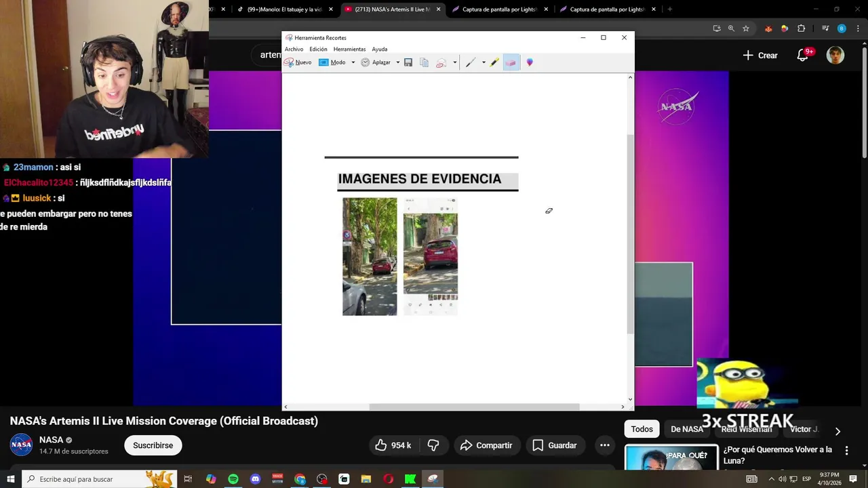Click the Snipping Tool vertical scrollbar
This screenshot has height=488, width=868.
click(x=630, y=234)
